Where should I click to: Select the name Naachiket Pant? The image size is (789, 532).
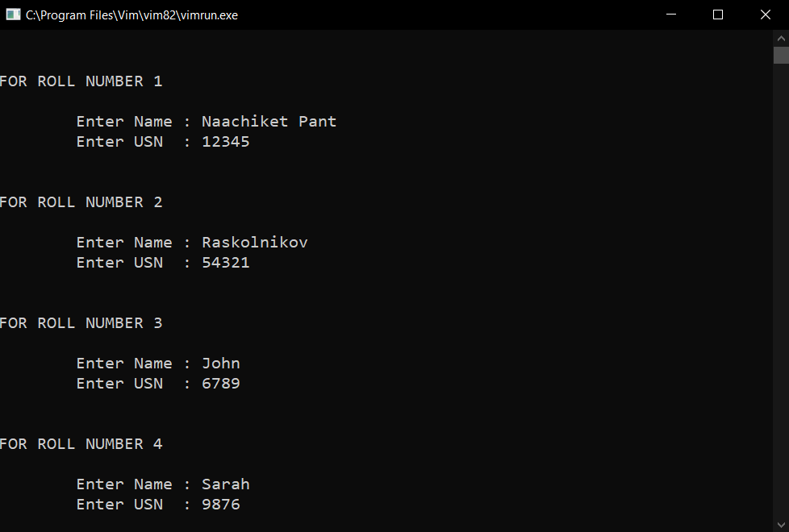pyautogui.click(x=269, y=121)
